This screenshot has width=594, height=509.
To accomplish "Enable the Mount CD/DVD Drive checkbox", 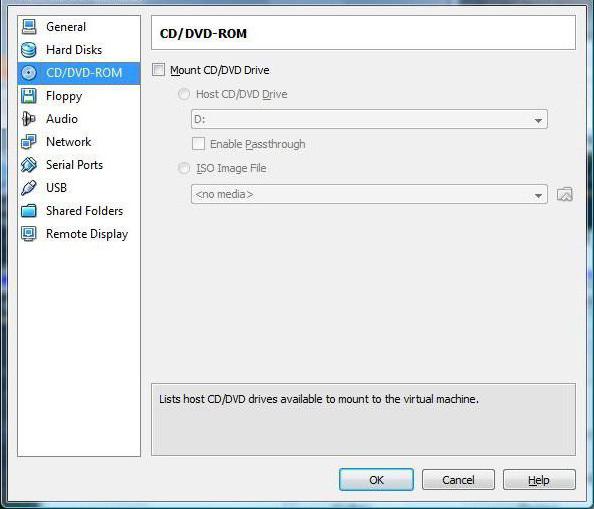I will click(158, 70).
